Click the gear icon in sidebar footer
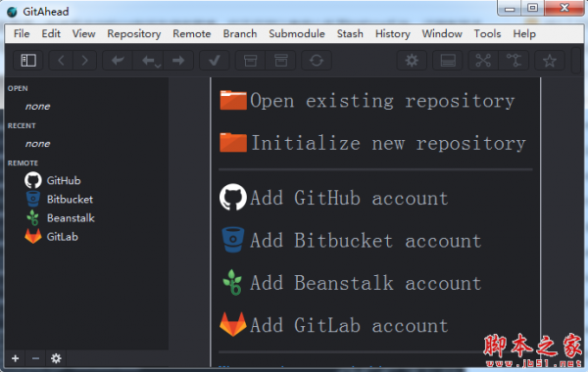This screenshot has width=588, height=372. [56, 358]
